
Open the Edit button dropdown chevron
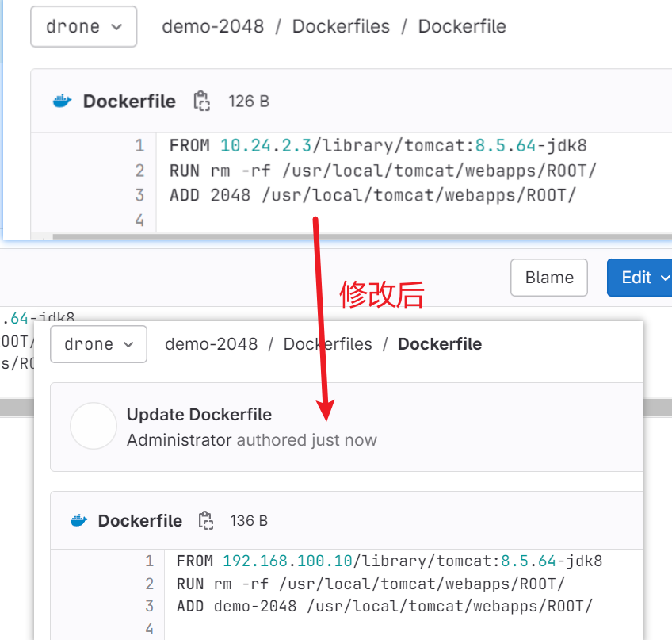click(x=665, y=278)
